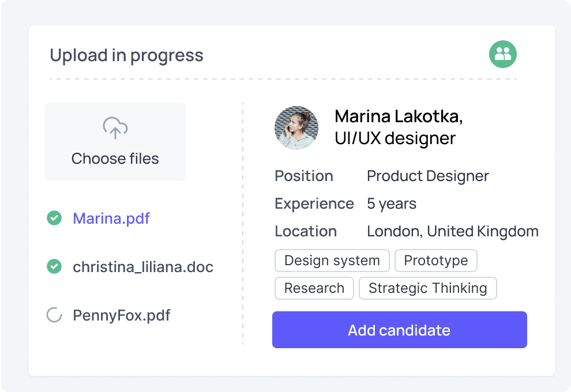Screen dimensions: 571x392
Task: Click the Product Designer position value
Action: tap(428, 176)
